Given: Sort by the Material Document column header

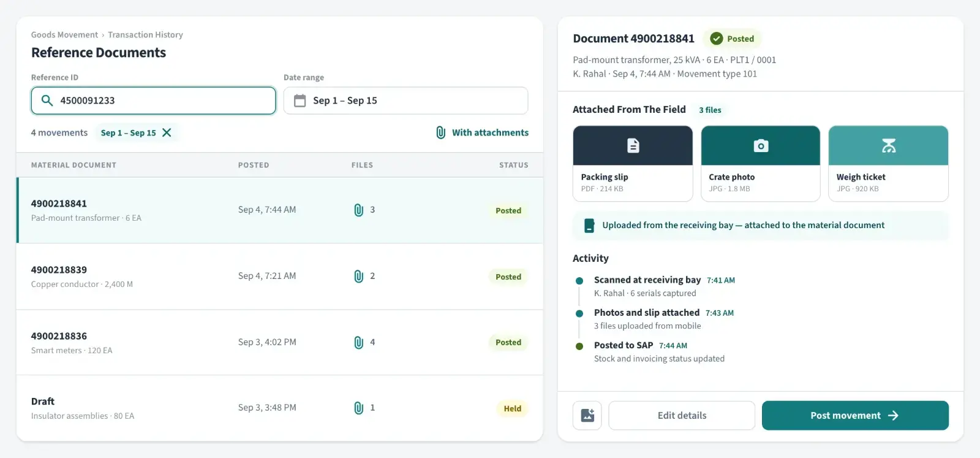Looking at the screenshot, I should pos(73,166).
